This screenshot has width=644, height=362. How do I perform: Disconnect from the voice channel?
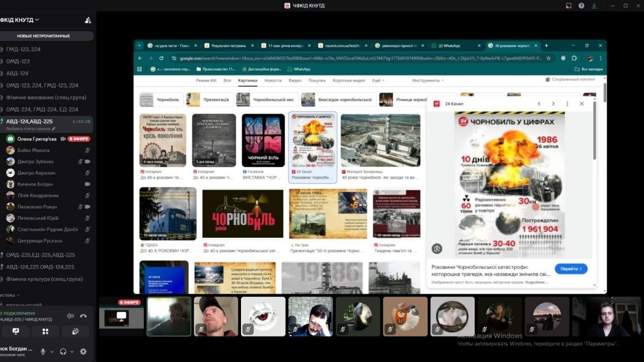(x=84, y=316)
